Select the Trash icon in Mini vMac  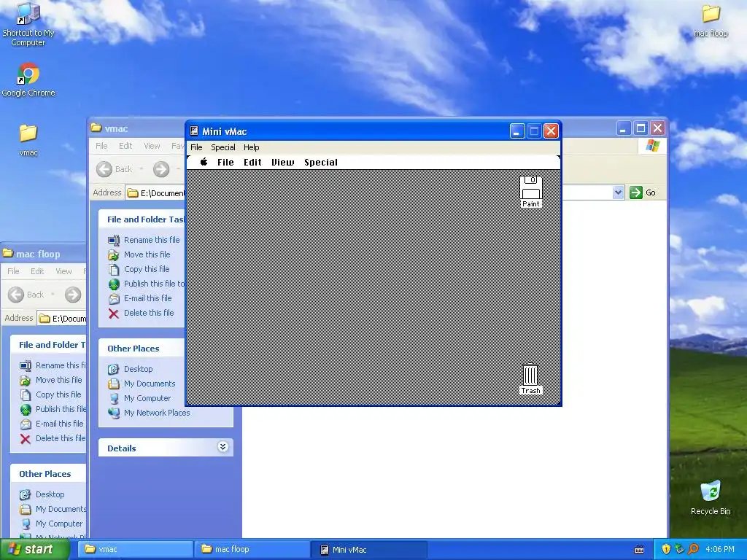531,379
